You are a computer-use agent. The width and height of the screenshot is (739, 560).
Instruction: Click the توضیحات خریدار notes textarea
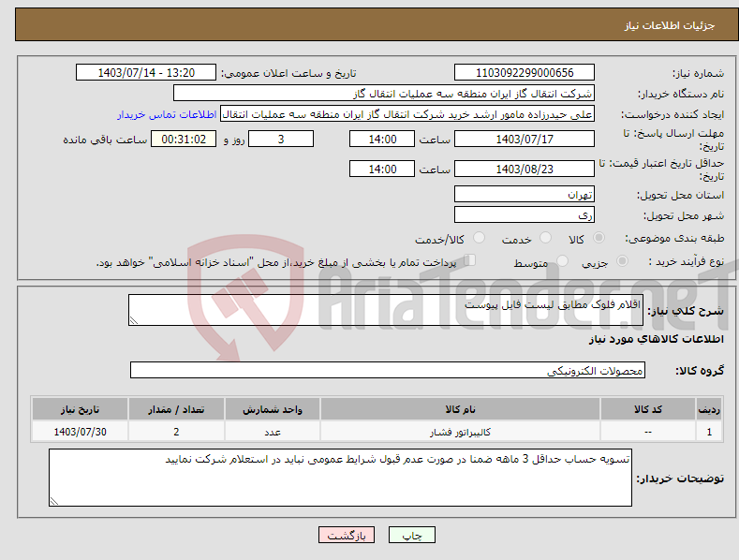(x=340, y=478)
